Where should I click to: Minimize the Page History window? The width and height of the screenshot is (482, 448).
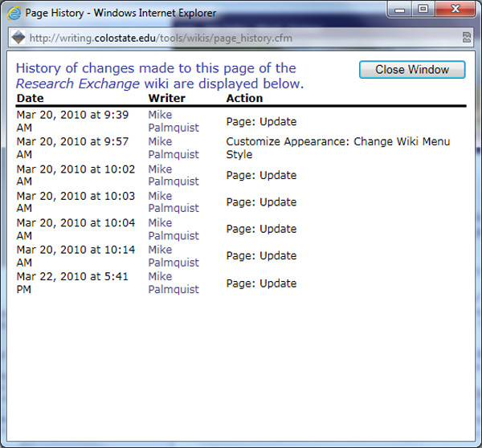(x=399, y=10)
